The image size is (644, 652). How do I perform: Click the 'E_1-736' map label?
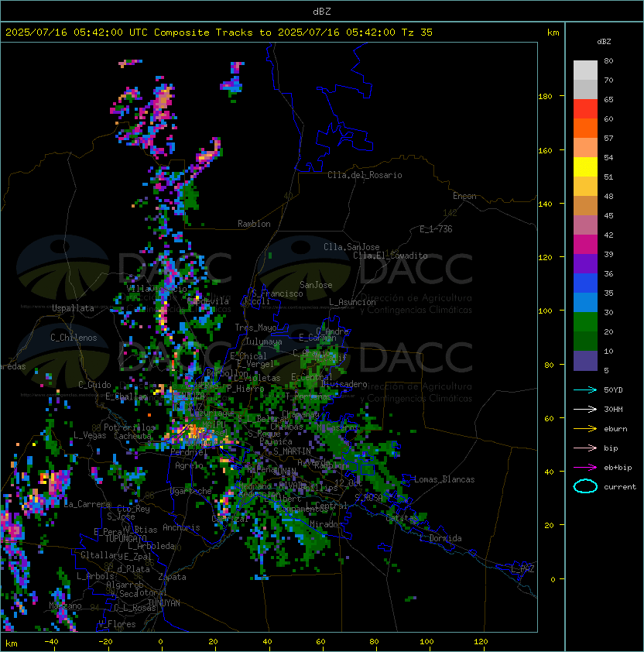(x=436, y=229)
